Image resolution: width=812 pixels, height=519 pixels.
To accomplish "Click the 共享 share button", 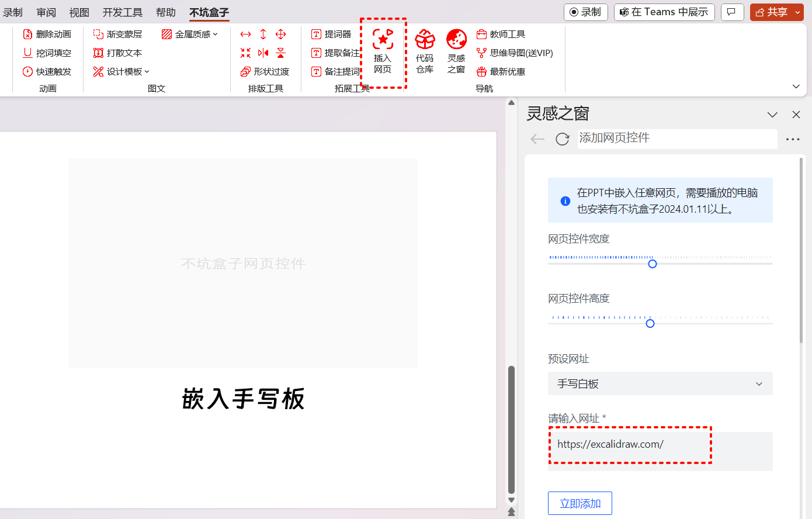I will tap(772, 12).
